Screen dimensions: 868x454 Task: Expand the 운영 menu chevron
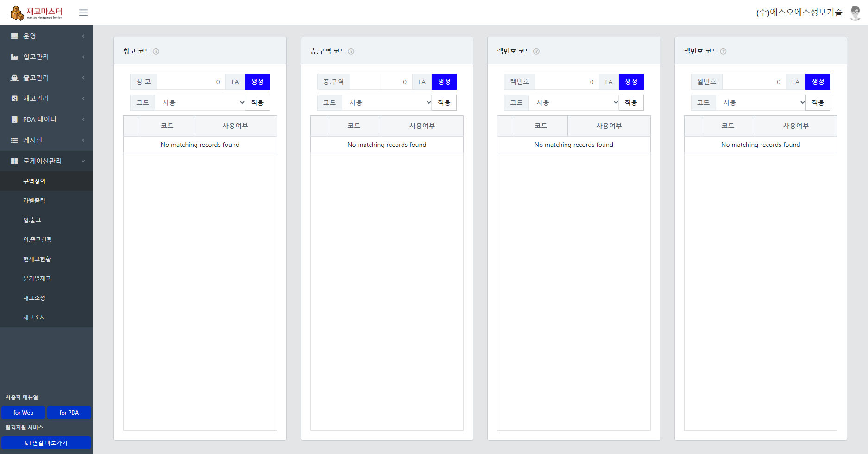point(83,36)
